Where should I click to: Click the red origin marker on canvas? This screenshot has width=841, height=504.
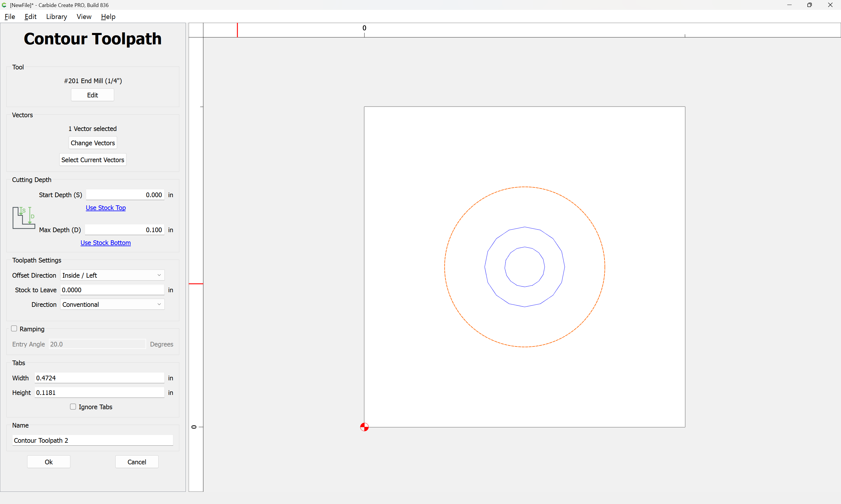point(364,427)
